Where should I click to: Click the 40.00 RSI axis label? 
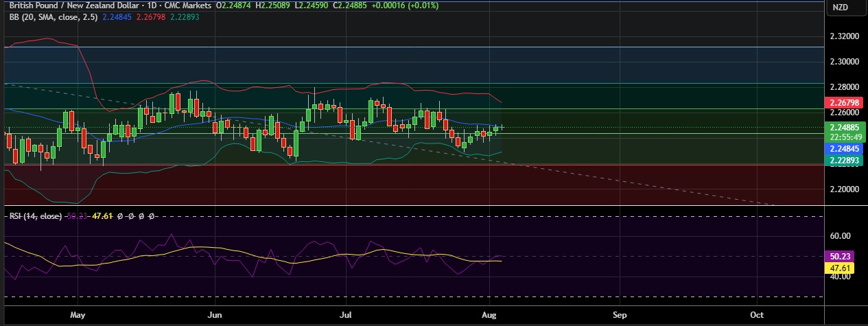[840, 277]
